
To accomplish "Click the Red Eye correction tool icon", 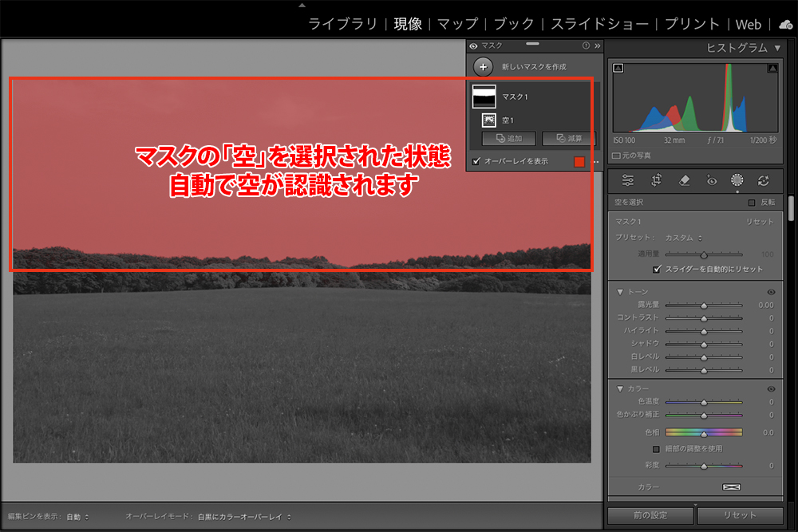I will (x=710, y=180).
